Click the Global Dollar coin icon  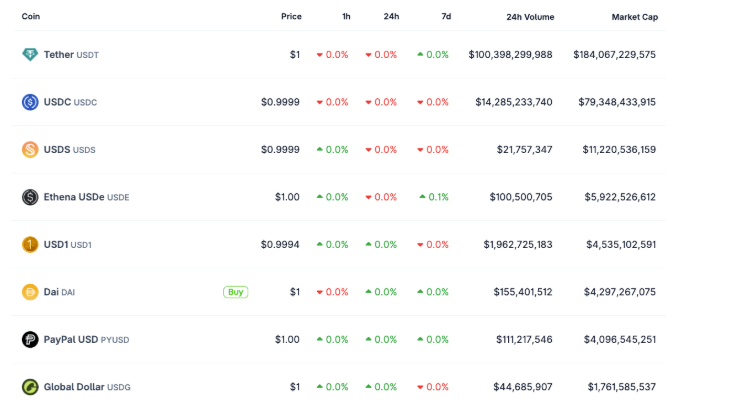pyautogui.click(x=30, y=387)
